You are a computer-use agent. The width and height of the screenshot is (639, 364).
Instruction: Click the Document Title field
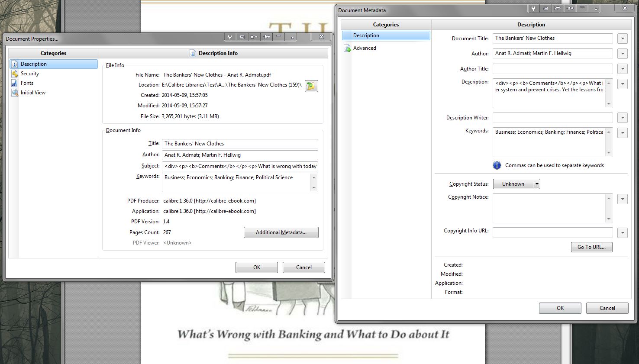pyautogui.click(x=553, y=39)
